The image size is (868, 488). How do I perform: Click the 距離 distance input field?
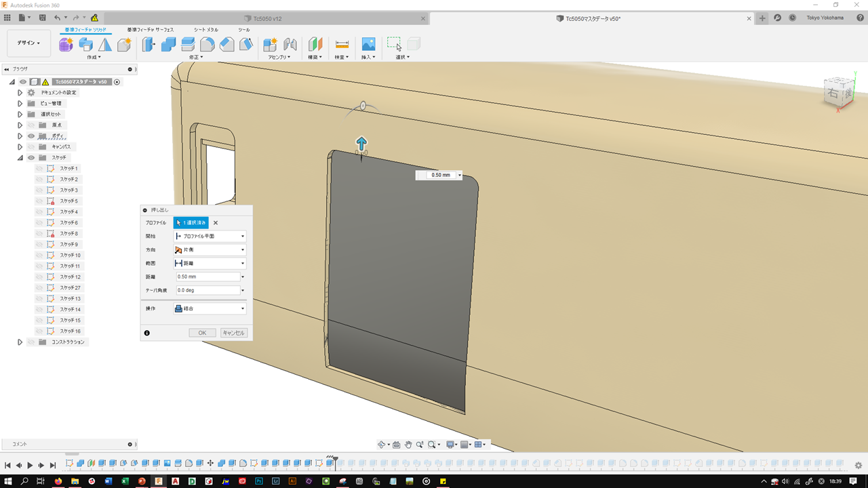tap(207, 277)
